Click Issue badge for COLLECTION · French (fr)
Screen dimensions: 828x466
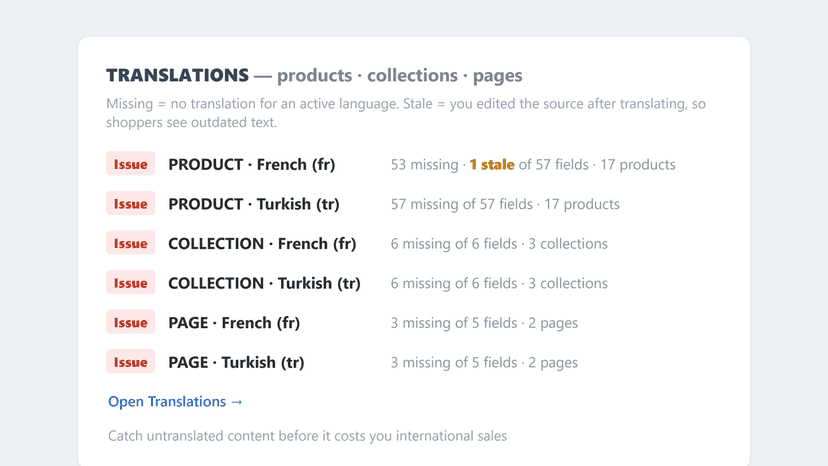click(x=130, y=243)
